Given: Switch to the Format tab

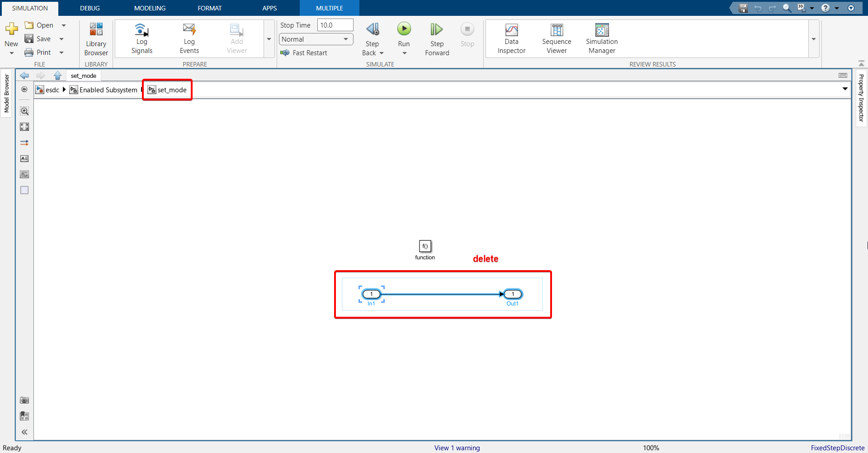Looking at the screenshot, I should pos(209,8).
